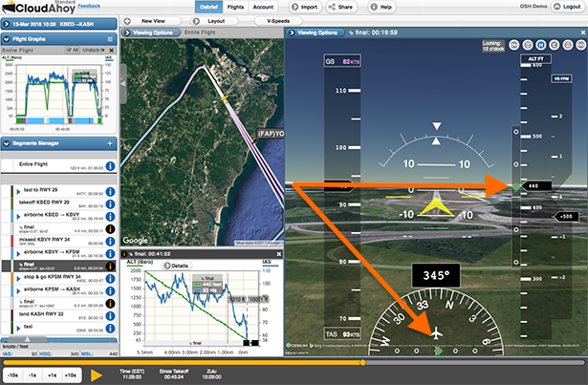Open approach info for the 5.3 nm final segment
588x385 pixels.
point(110,303)
